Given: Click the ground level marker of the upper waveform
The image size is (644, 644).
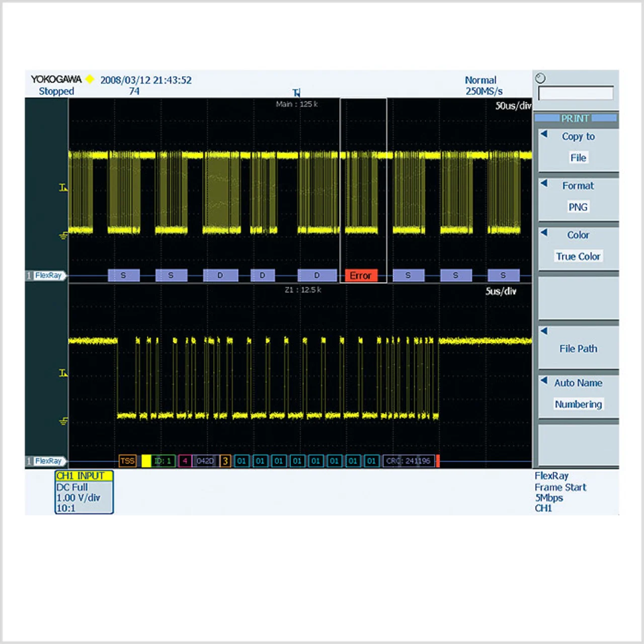Looking at the screenshot, I should pos(63,235).
